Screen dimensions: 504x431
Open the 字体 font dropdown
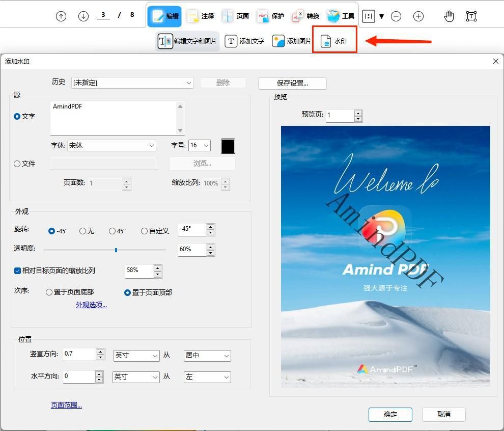(x=111, y=145)
